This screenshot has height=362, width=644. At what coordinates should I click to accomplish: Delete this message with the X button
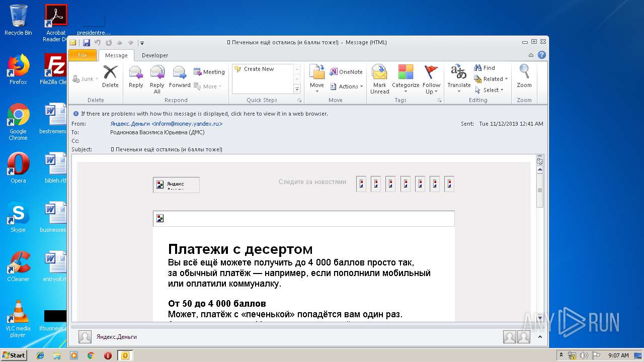tap(110, 77)
